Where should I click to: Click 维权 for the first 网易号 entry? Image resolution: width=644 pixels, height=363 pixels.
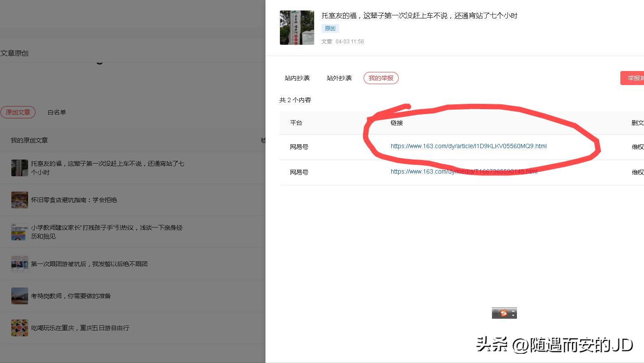(637, 147)
